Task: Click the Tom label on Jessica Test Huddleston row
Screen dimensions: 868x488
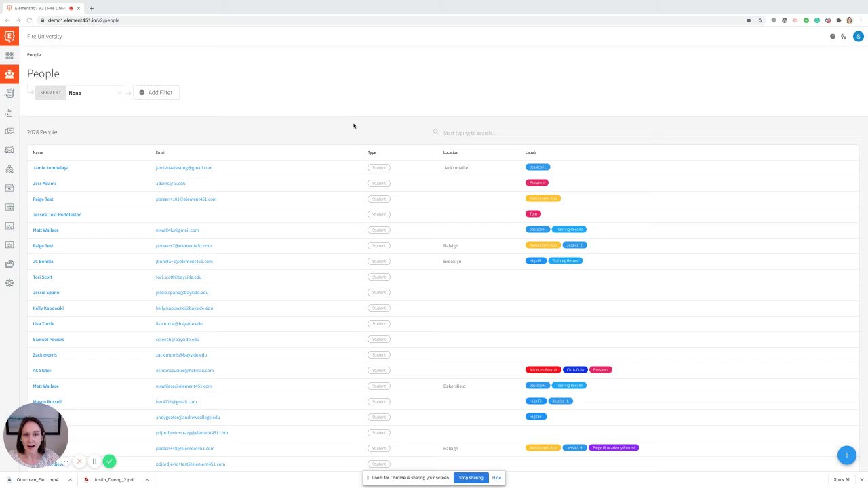Action: (x=533, y=214)
